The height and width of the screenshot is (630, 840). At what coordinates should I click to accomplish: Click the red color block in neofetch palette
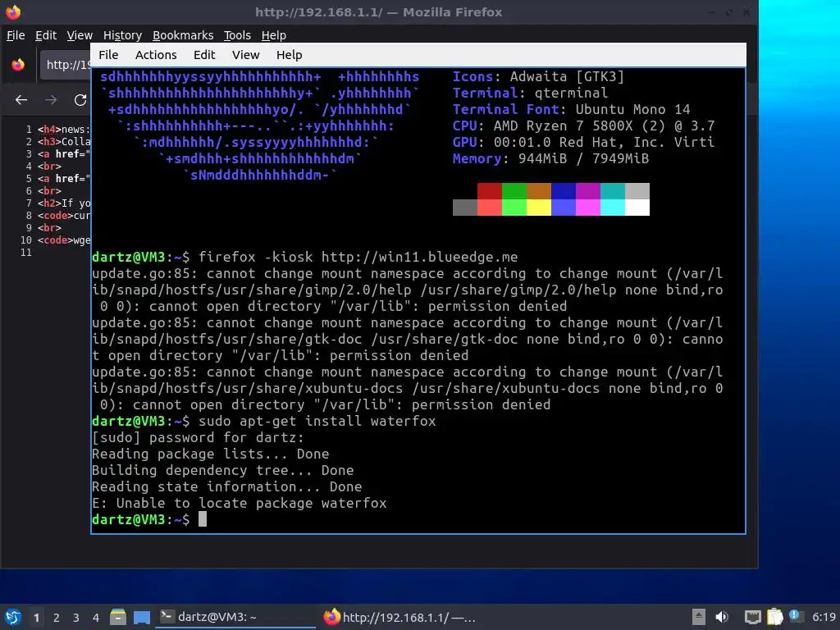489,190
